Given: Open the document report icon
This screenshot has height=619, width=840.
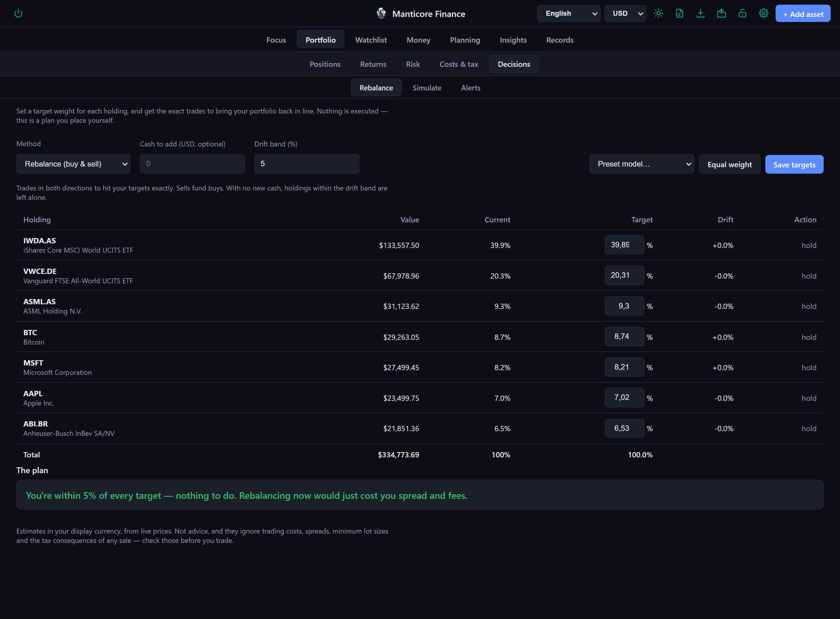Looking at the screenshot, I should coord(679,13).
